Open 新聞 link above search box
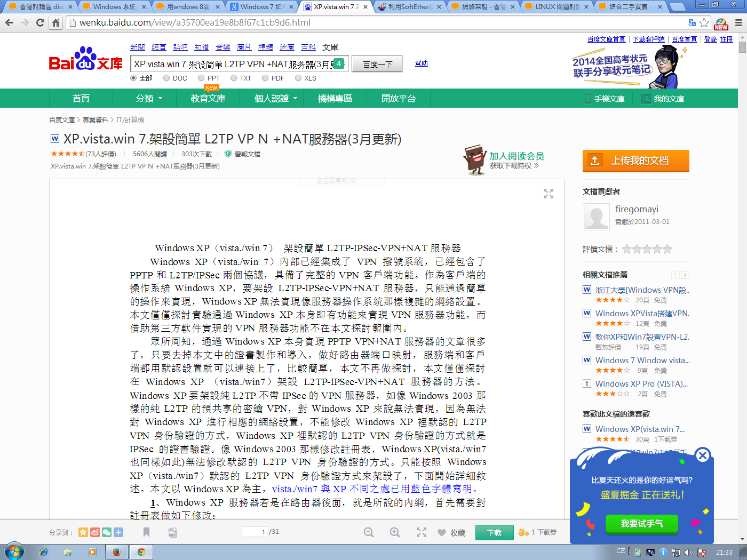747x560 pixels. tap(137, 47)
